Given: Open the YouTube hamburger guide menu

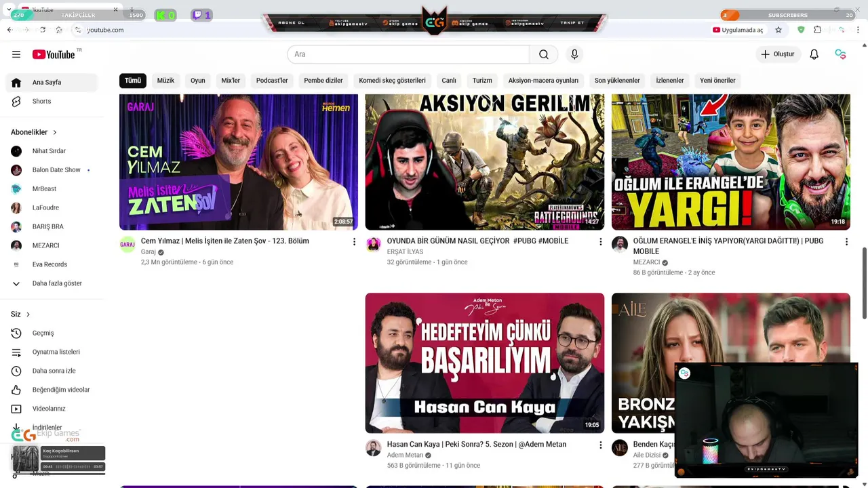Looking at the screenshot, I should (x=16, y=54).
